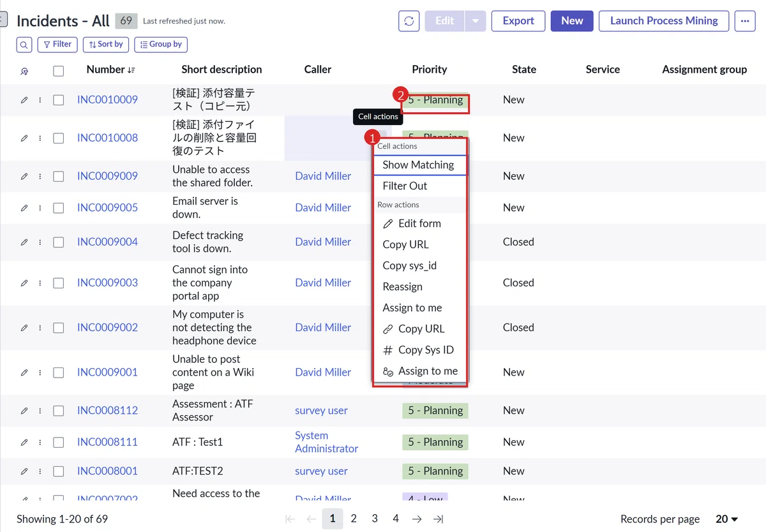Open row actions dots for INC0010009
This screenshot has width=766, height=532.
tap(40, 100)
